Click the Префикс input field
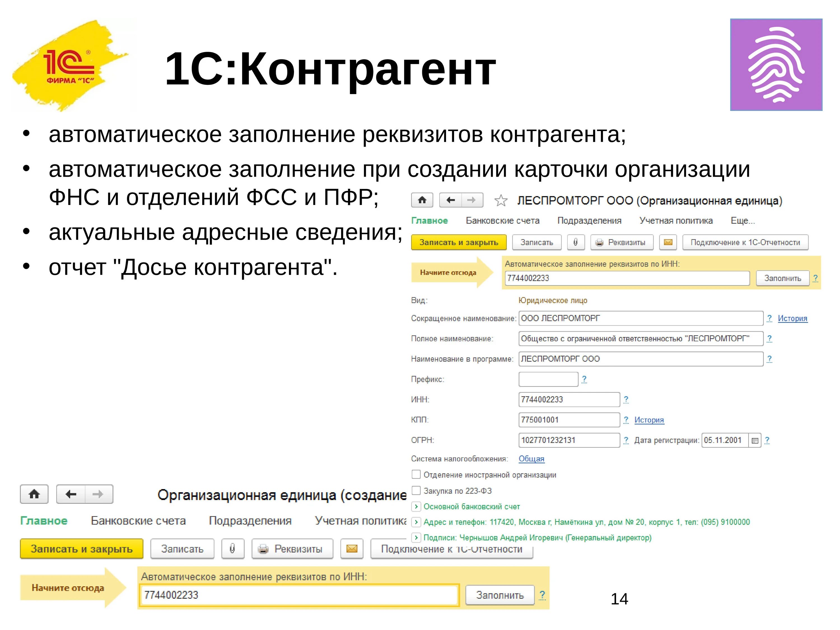The width and height of the screenshot is (840, 630). [548, 379]
